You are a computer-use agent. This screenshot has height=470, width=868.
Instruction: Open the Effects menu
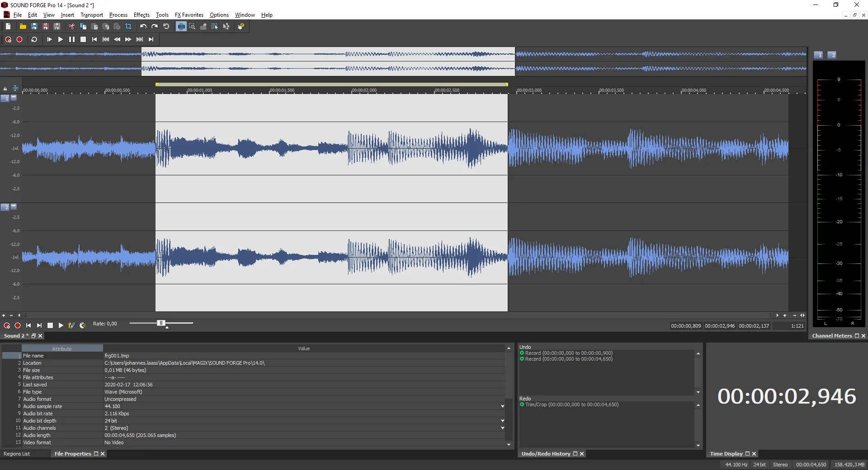[x=142, y=15]
